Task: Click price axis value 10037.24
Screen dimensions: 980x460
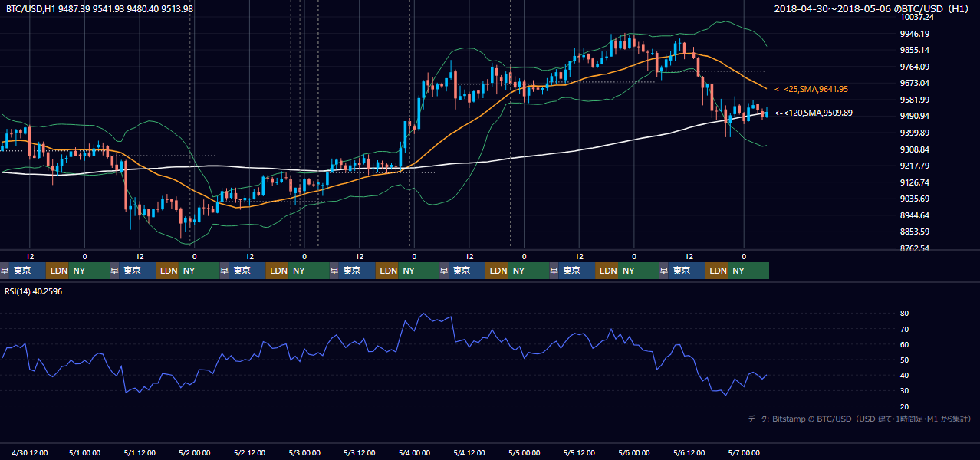Action: pyautogui.click(x=916, y=17)
